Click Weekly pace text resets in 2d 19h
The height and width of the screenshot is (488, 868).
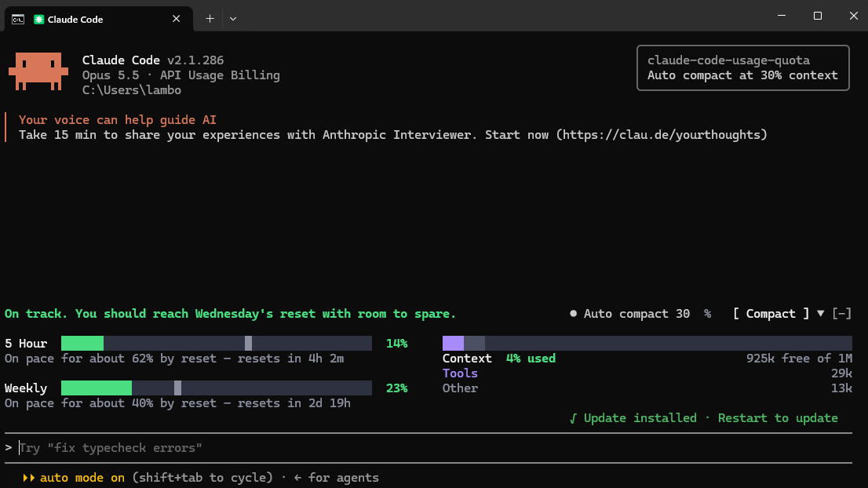click(x=177, y=403)
